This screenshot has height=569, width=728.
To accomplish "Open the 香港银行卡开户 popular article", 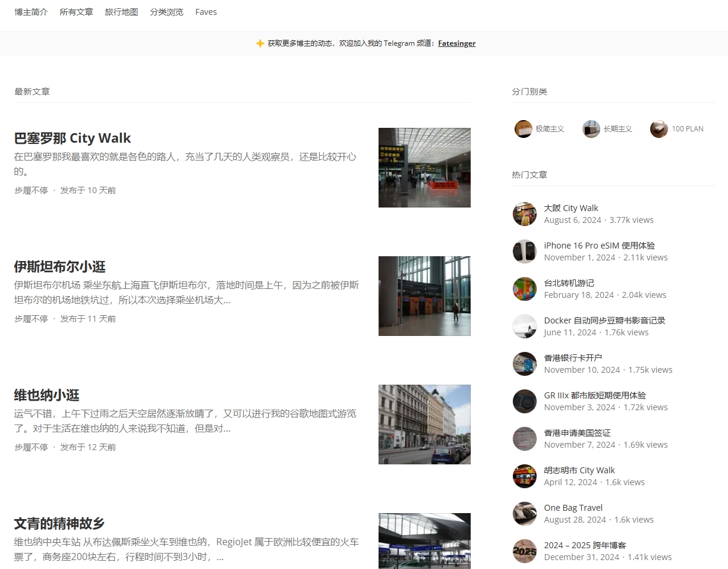I will point(573,358).
